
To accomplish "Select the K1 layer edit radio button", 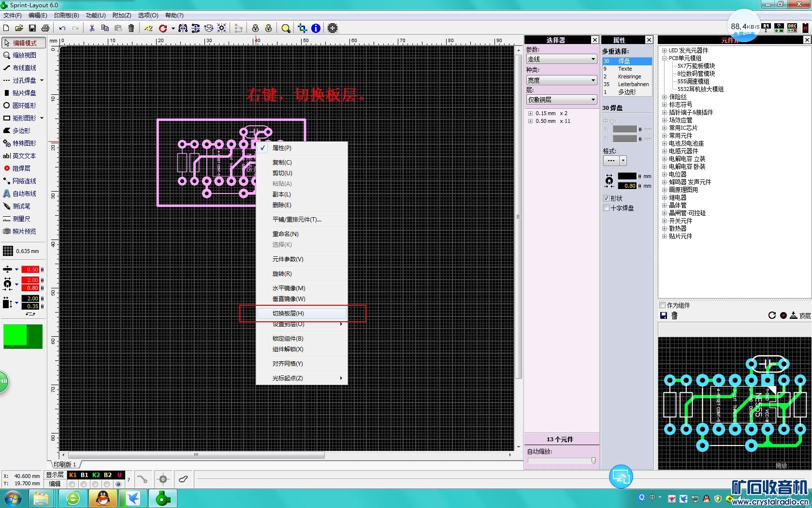I will click(x=72, y=484).
